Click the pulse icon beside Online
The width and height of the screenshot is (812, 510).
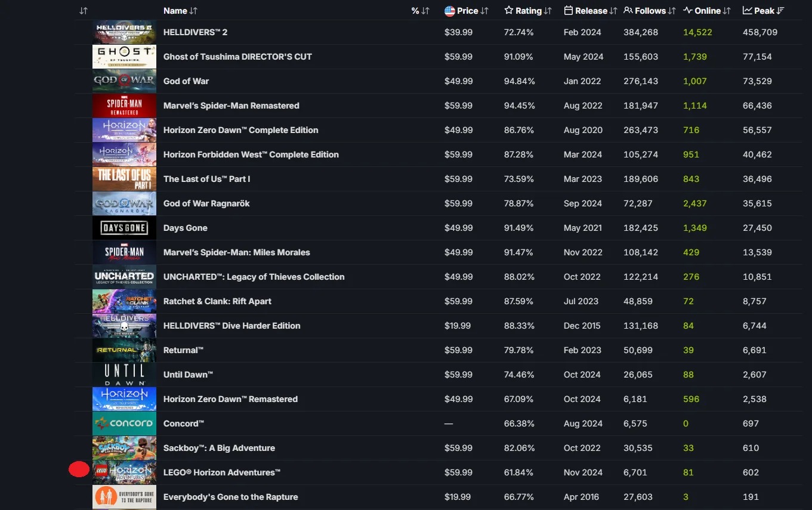tap(688, 11)
